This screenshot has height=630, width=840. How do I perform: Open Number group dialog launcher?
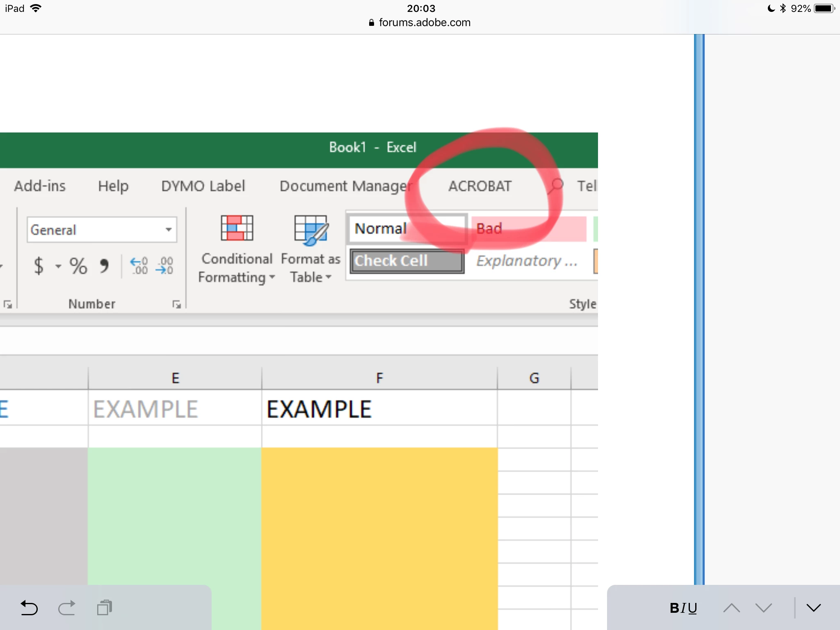[x=176, y=304]
